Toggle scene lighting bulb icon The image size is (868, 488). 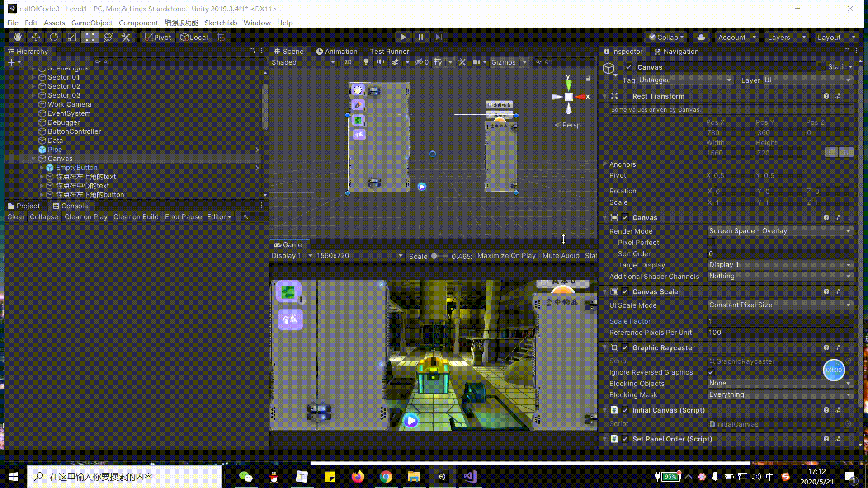coord(366,62)
